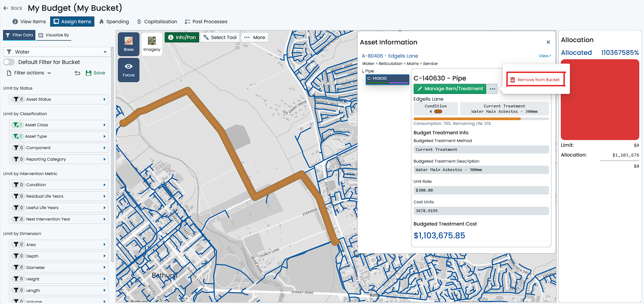The height and width of the screenshot is (304, 644).
Task: Expand the Useful Life Years filter
Action: (x=59, y=208)
